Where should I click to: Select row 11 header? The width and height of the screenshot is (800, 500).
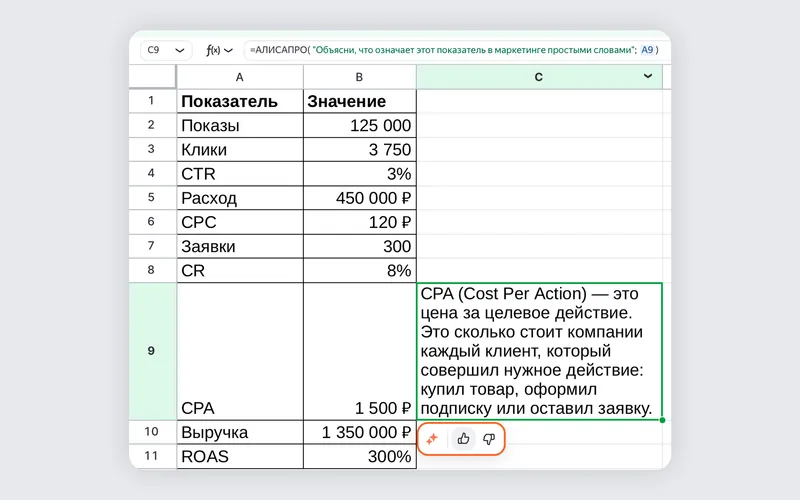[x=152, y=456]
